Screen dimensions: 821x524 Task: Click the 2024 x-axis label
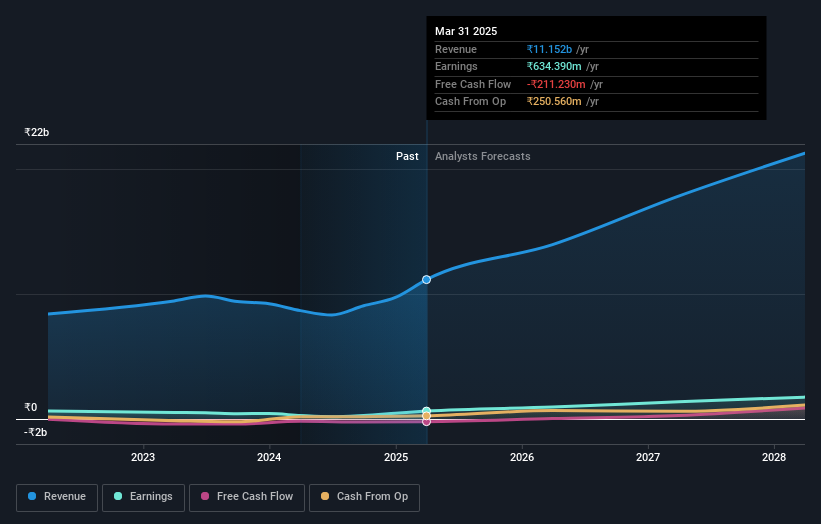click(269, 457)
